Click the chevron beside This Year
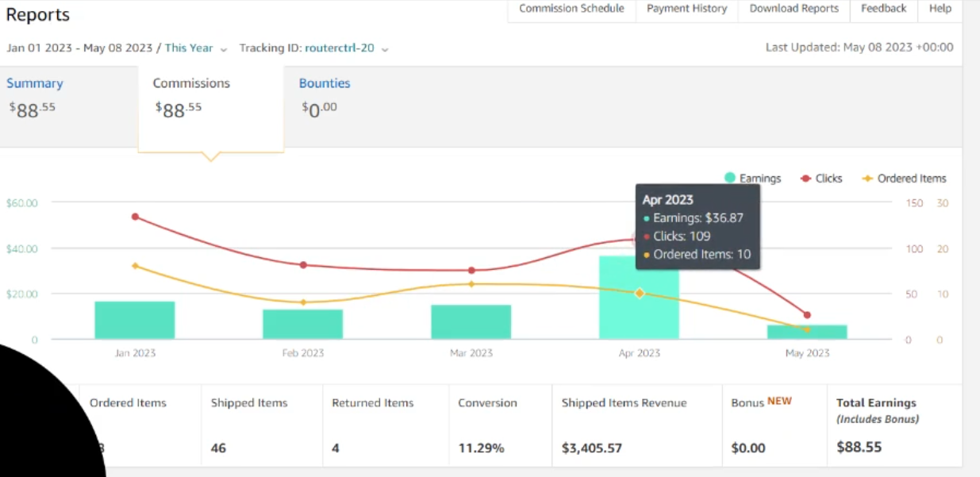980x477 pixels. point(224,49)
